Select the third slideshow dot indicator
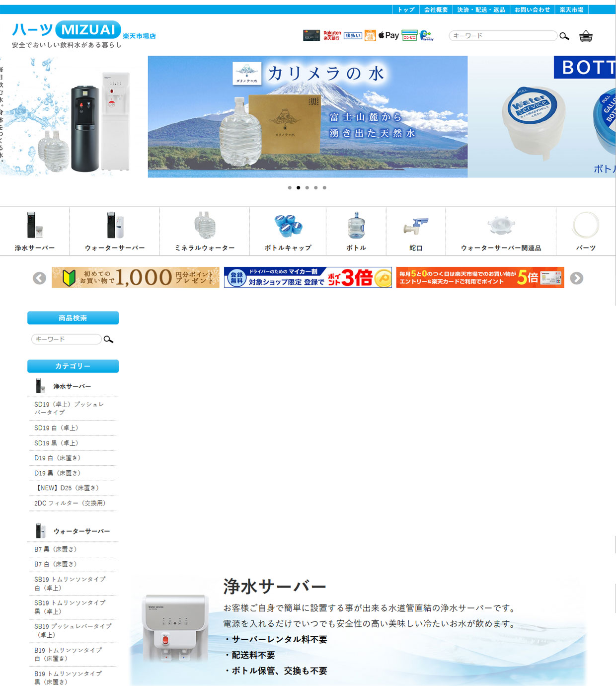 tap(307, 187)
